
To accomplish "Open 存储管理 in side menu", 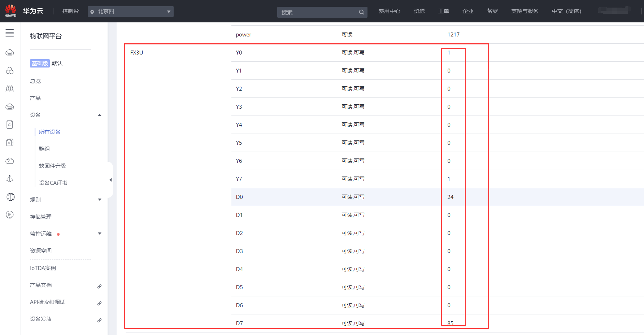I will 41,217.
